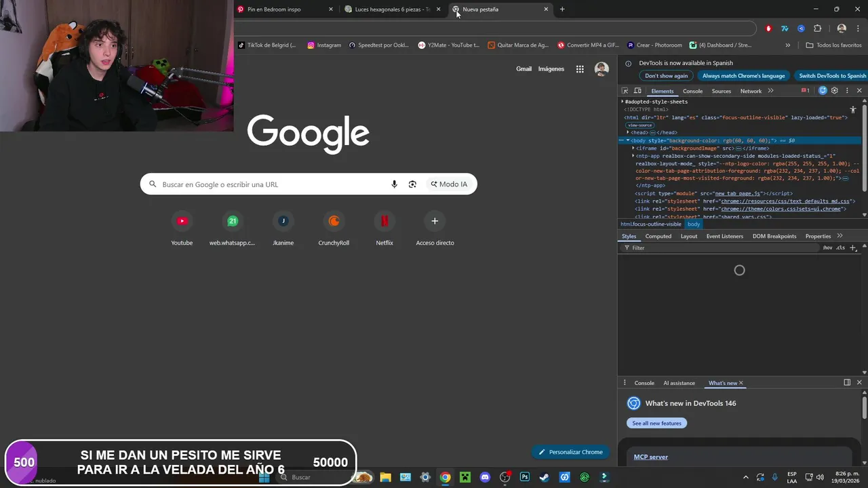Show the DevTools error count badge

tap(806, 91)
